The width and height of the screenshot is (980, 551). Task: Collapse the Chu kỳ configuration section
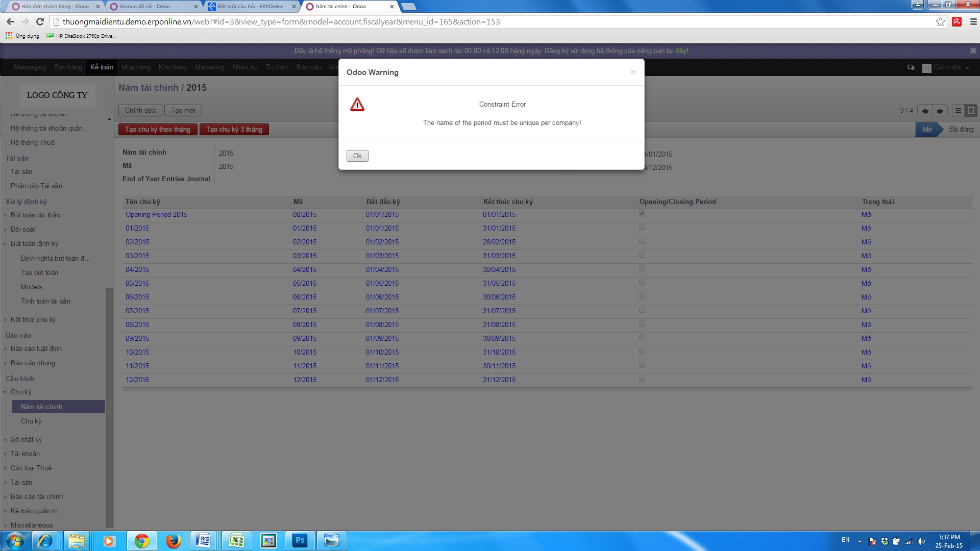click(x=21, y=392)
